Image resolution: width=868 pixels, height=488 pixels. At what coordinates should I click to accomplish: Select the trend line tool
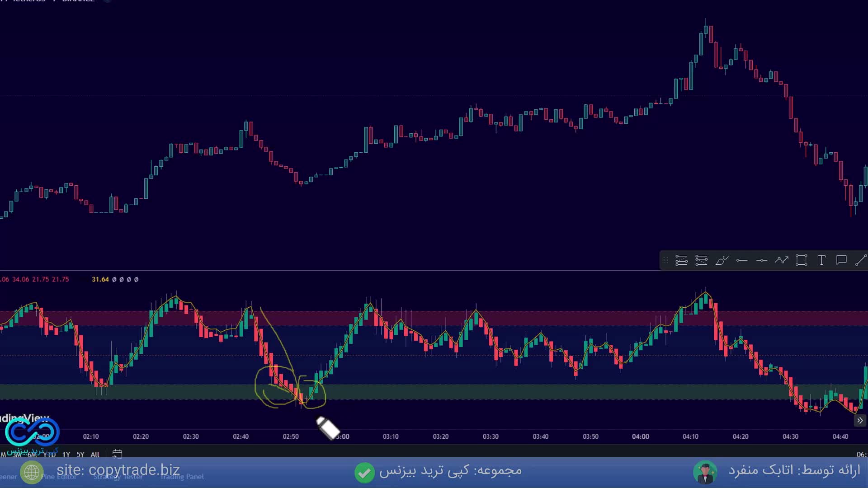[861, 260]
